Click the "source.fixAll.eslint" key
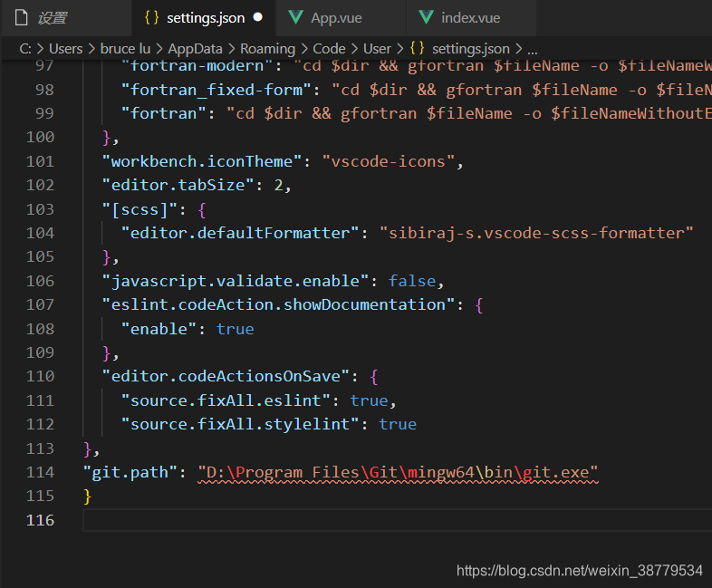This screenshot has height=588, width=712. click(226, 401)
